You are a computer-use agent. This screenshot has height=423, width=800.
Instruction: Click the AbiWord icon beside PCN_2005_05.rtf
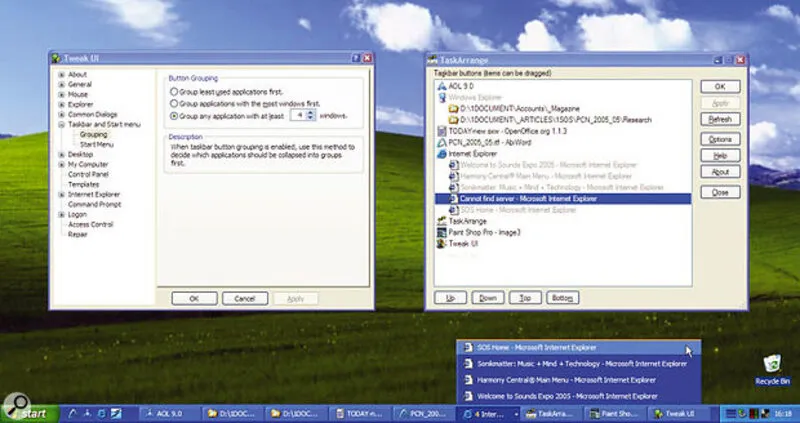pyautogui.click(x=442, y=142)
